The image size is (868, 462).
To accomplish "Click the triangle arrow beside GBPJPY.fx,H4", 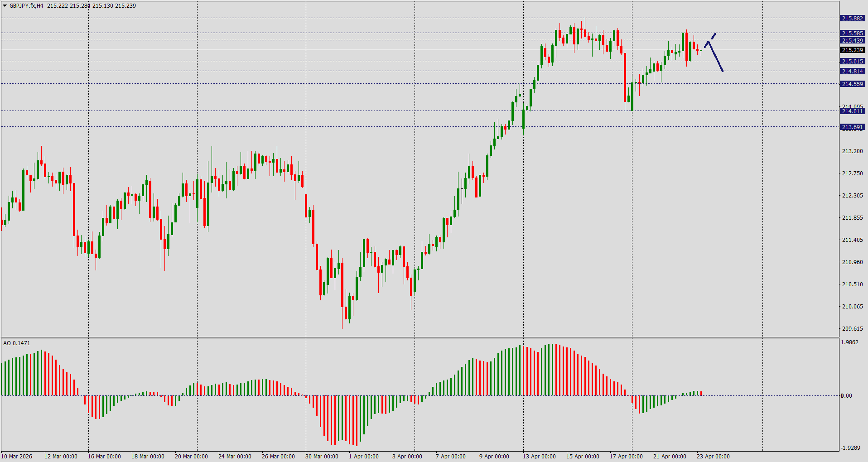I will pyautogui.click(x=5, y=6).
